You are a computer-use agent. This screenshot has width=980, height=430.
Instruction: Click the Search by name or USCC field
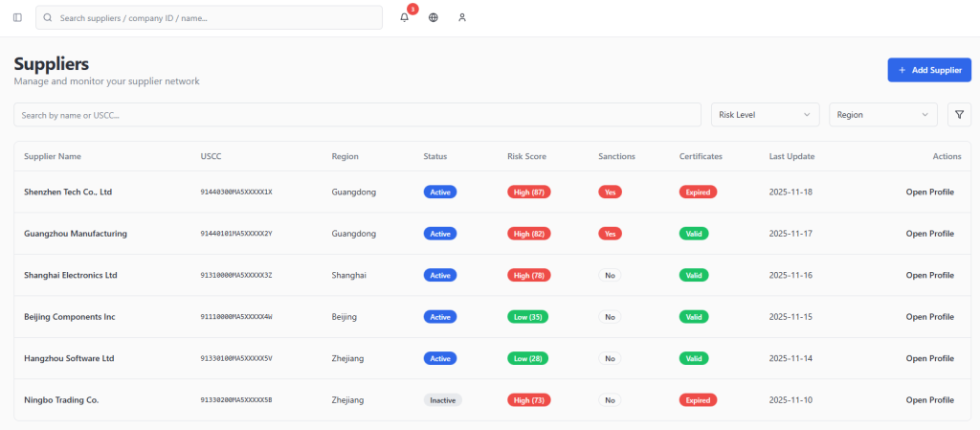pos(357,115)
